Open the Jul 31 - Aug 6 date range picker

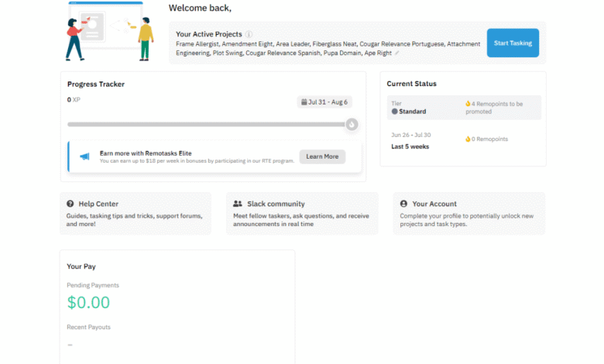324,102
